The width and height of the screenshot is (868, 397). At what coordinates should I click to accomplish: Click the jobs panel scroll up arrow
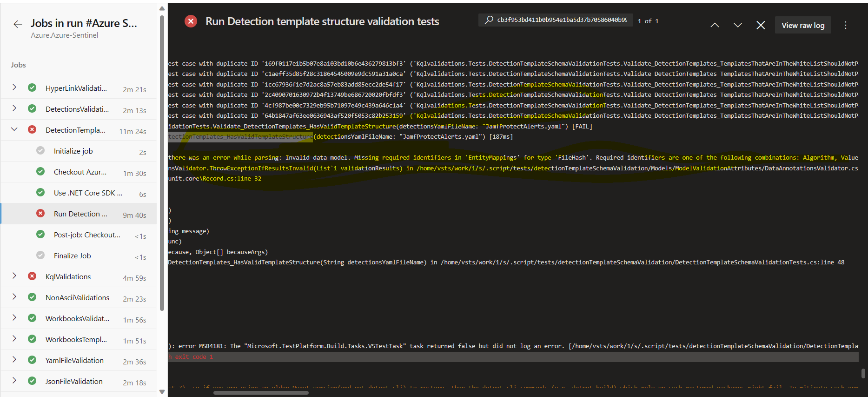162,8
